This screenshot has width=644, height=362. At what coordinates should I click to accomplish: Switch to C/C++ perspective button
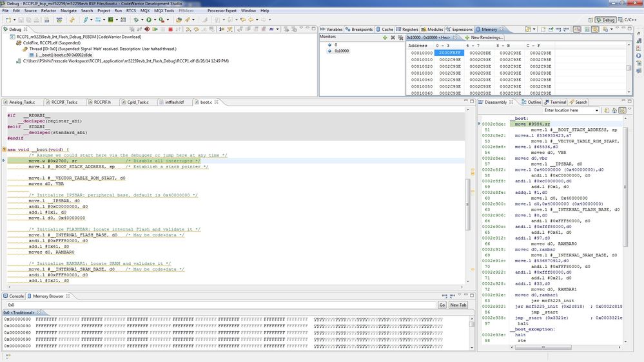pos(628,20)
